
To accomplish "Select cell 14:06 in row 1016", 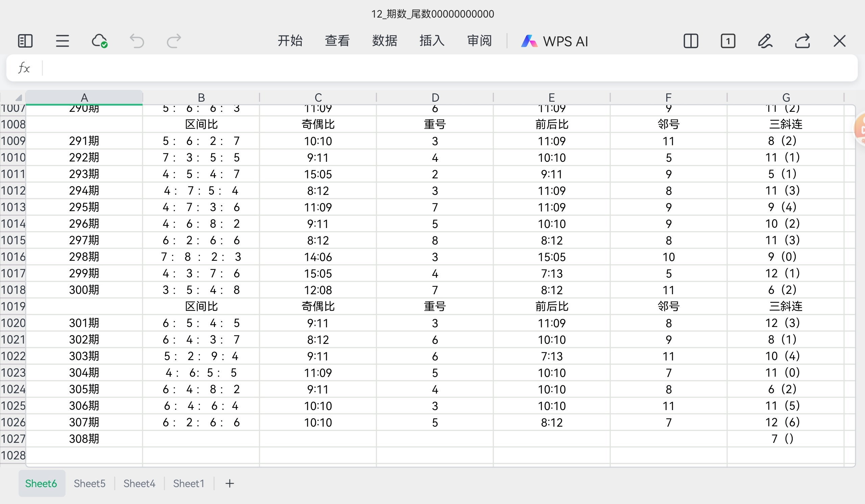I will 318,257.
